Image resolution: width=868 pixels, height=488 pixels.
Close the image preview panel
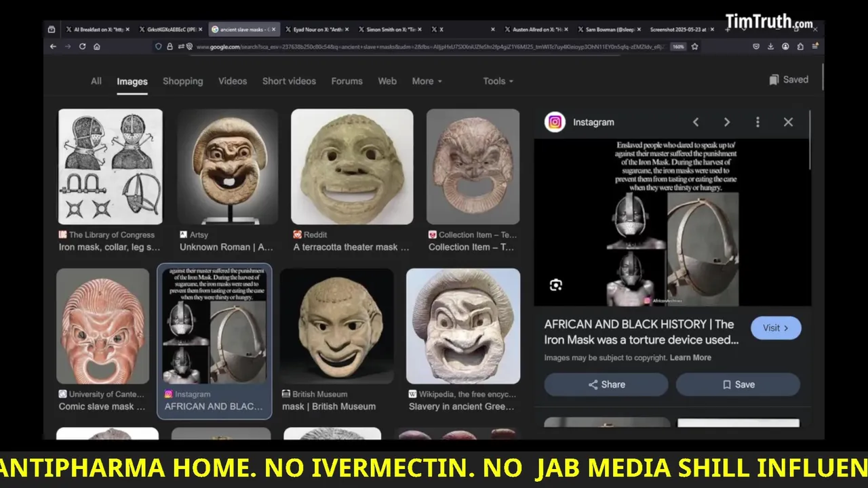788,122
